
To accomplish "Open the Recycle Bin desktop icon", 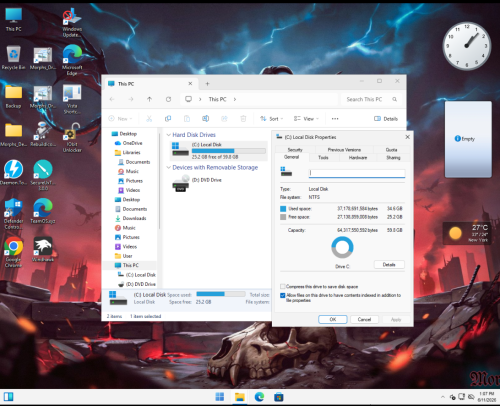I will (13, 57).
